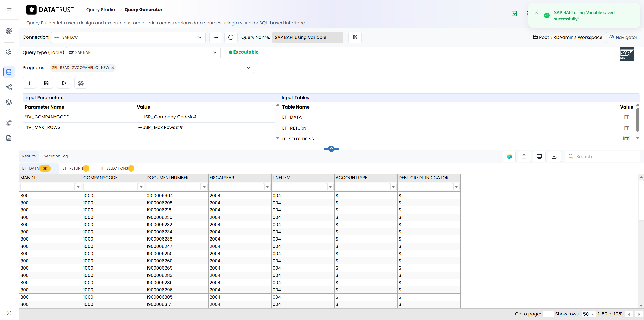Open the activity monitor icon in the header
The image size is (644, 320).
click(x=514, y=14)
